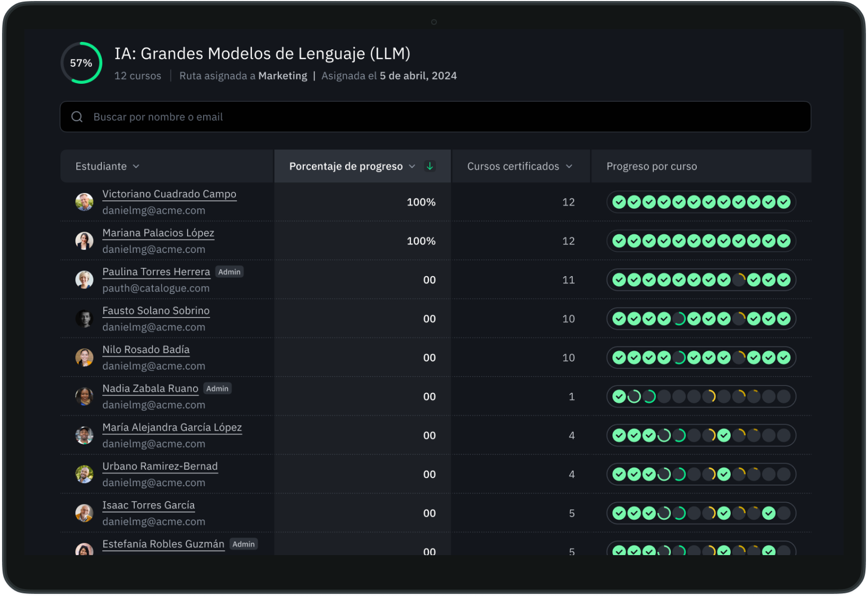This screenshot has height=597, width=868.
Task: Open Mariana Palacios López's profile link
Action: point(158,233)
